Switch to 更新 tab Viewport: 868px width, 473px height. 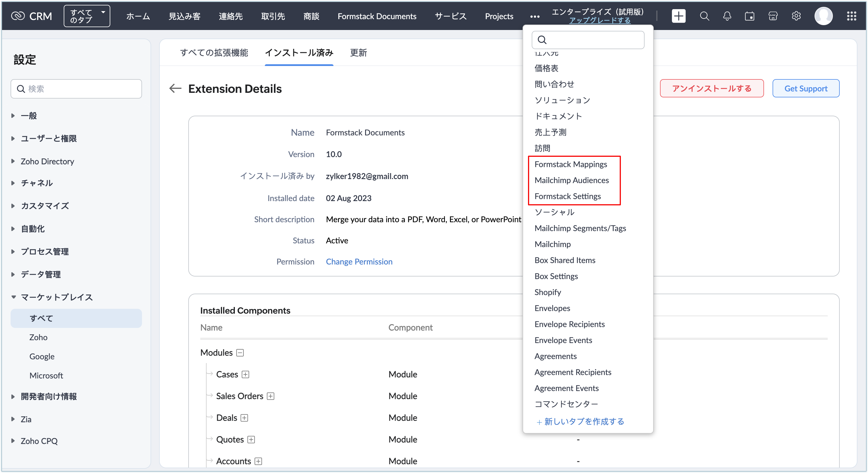[x=358, y=53]
